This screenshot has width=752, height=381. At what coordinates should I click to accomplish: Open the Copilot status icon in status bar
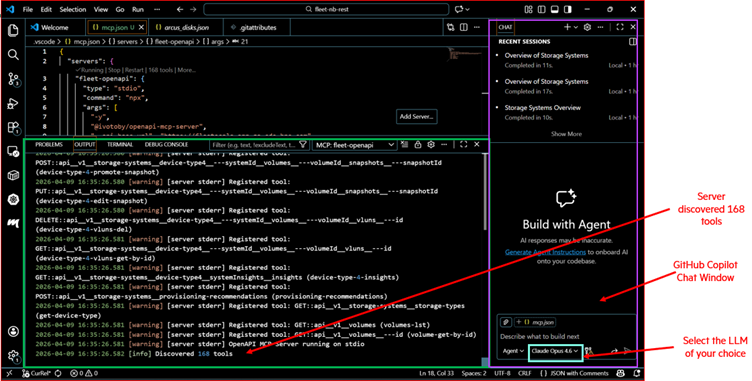click(x=621, y=373)
